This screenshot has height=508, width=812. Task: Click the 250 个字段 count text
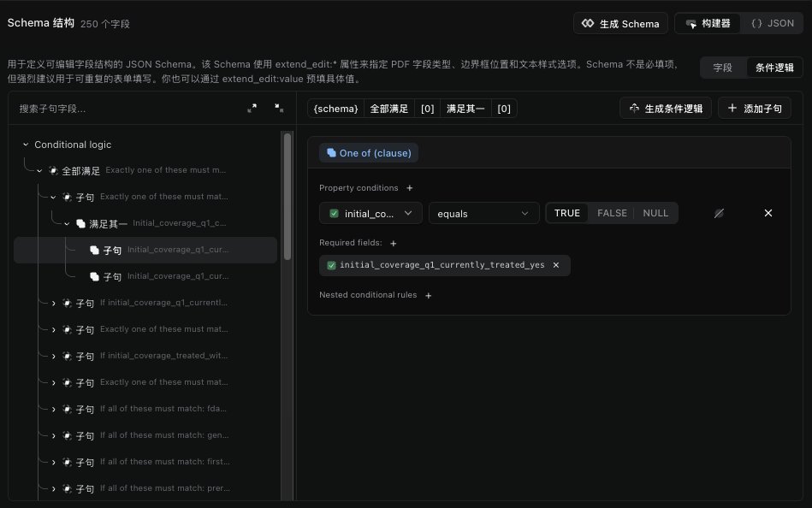pos(105,24)
